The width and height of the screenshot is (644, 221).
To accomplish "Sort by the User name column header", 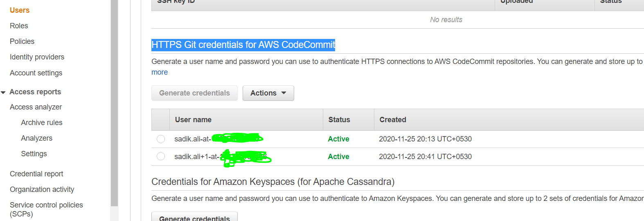I will coord(193,120).
